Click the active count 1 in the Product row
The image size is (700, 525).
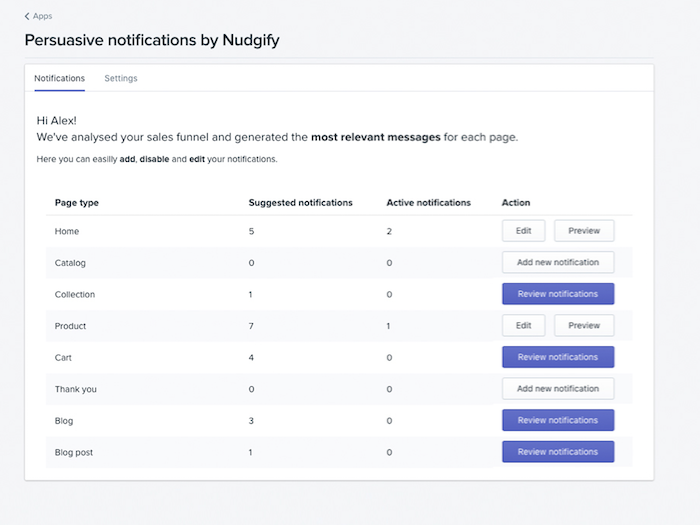(x=388, y=326)
